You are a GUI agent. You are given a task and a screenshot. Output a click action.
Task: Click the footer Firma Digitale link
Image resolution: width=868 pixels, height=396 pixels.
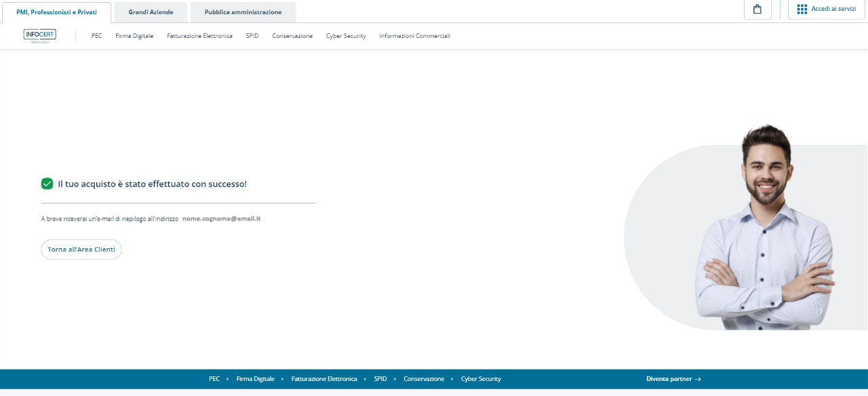(x=256, y=379)
